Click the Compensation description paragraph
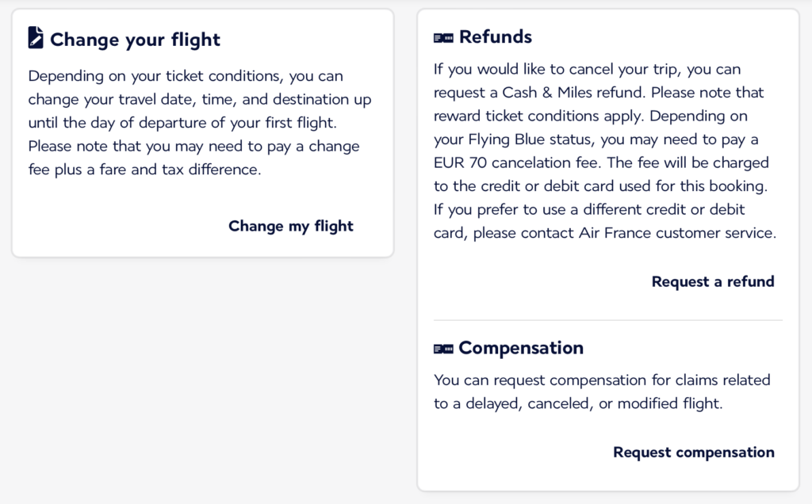Image resolution: width=812 pixels, height=504 pixels. coord(601,391)
